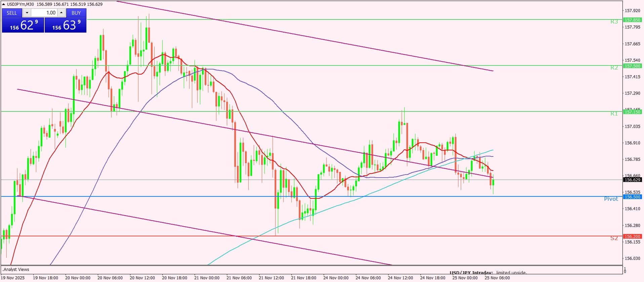Click the 20 Nov 12:00 time label
This screenshot has width=644, height=282.
(142, 278)
